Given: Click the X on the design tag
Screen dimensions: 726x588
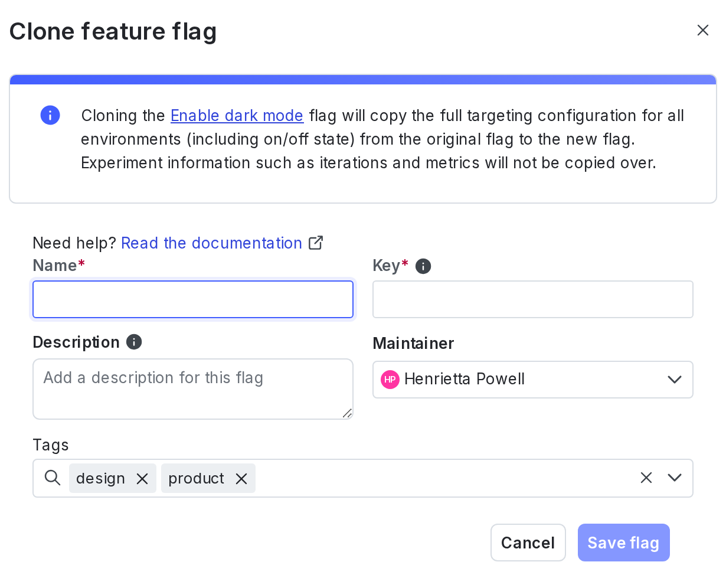Looking at the screenshot, I should click(142, 479).
